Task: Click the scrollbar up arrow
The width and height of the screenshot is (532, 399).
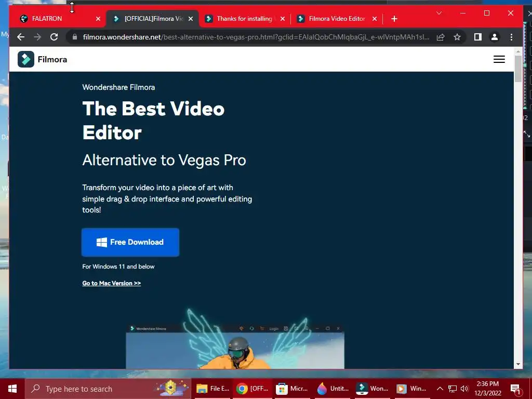Action: [x=518, y=51]
